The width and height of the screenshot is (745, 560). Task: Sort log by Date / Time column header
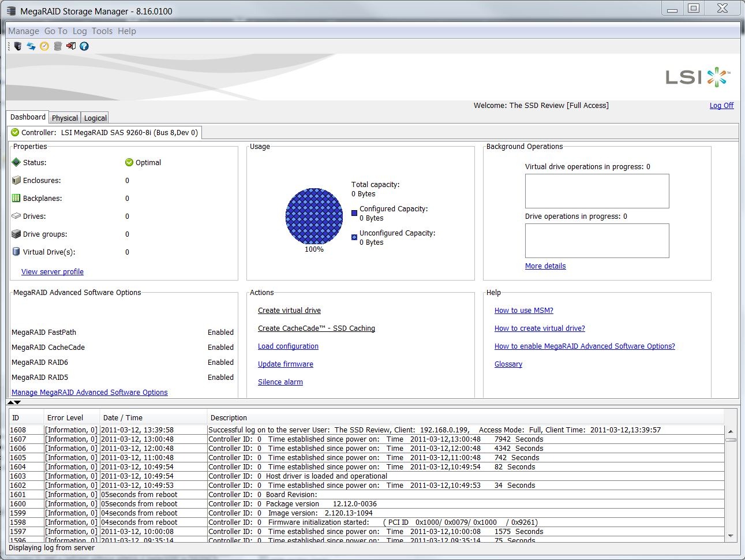click(154, 417)
